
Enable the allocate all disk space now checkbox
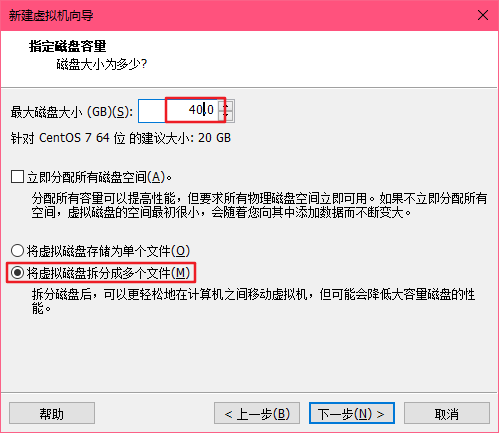coord(17,177)
